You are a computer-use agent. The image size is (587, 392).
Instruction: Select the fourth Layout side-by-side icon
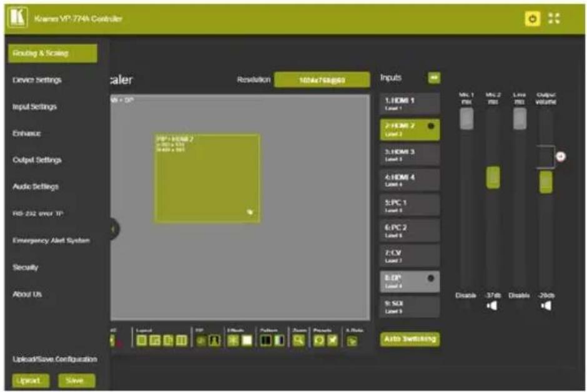click(x=182, y=340)
